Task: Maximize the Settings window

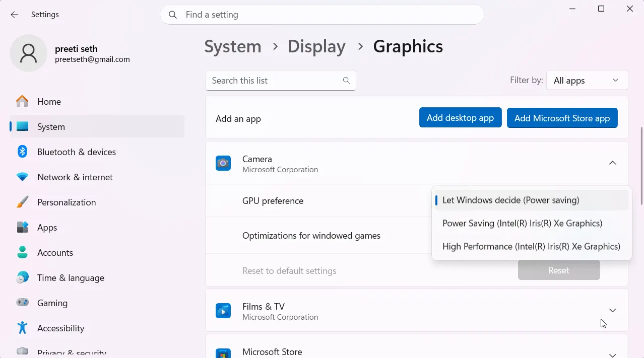Action: pyautogui.click(x=601, y=9)
